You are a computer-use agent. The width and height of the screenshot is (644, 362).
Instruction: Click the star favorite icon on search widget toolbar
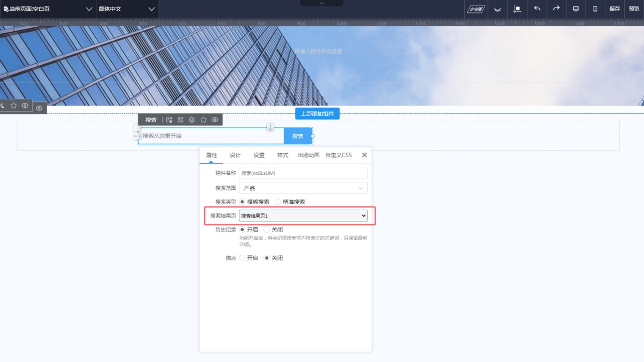click(x=203, y=120)
